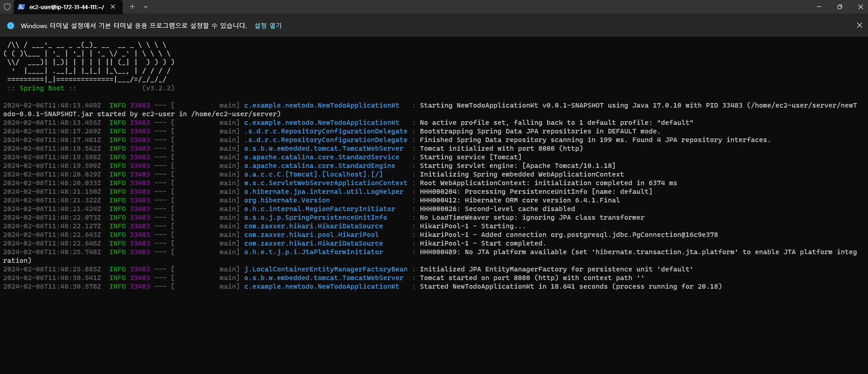Screen dimensions: 868x374
Task: Click the shield icon in the title bar
Action: [x=7, y=7]
